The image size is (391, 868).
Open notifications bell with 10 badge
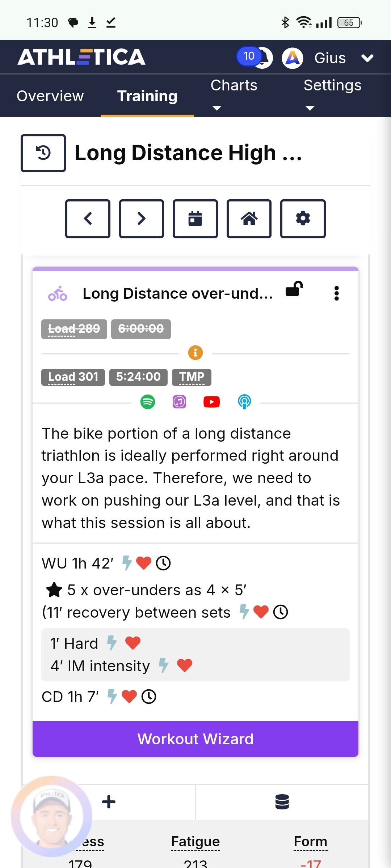coord(255,57)
